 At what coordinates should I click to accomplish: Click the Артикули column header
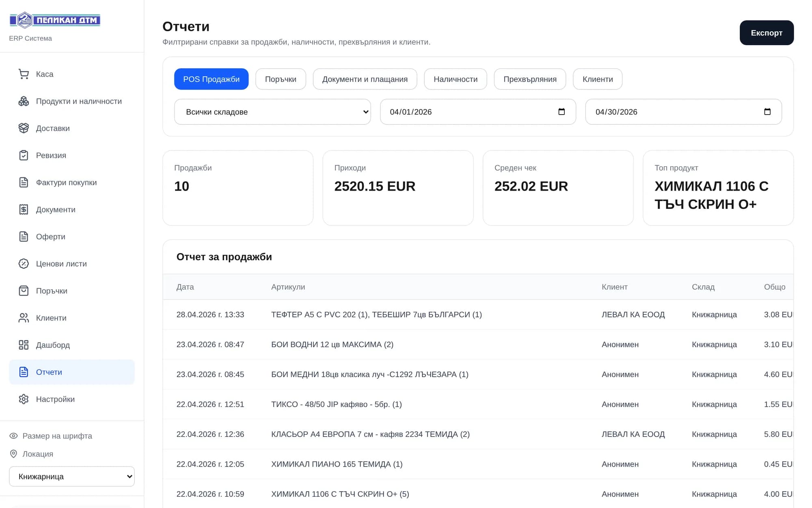pos(288,287)
